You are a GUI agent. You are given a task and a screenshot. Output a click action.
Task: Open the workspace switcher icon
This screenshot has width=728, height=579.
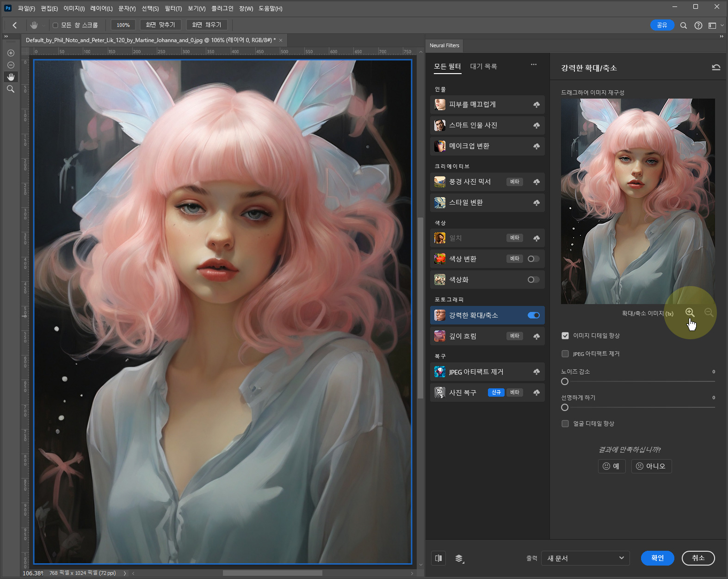712,25
